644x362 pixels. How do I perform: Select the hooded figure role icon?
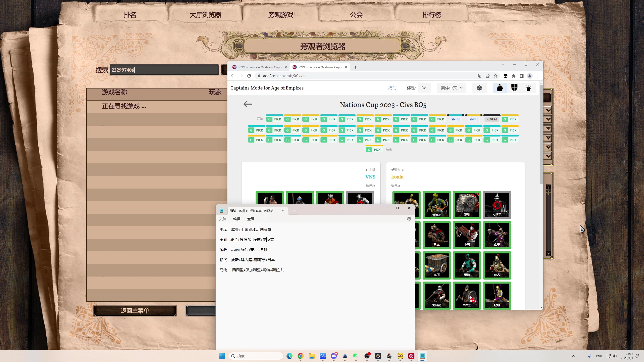pos(500,88)
